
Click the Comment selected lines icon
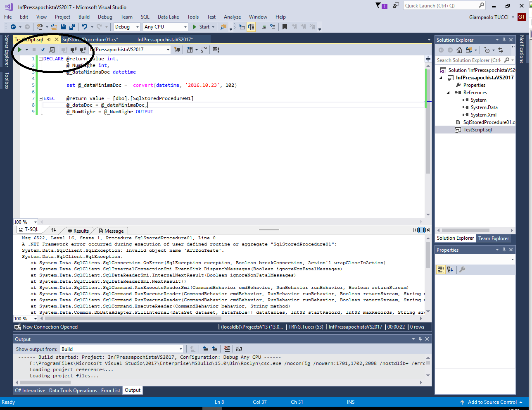click(264, 27)
